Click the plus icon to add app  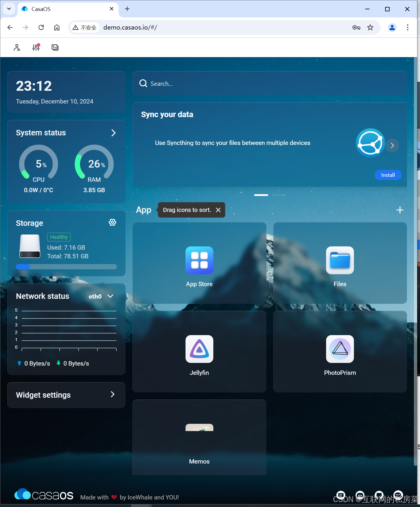point(400,210)
